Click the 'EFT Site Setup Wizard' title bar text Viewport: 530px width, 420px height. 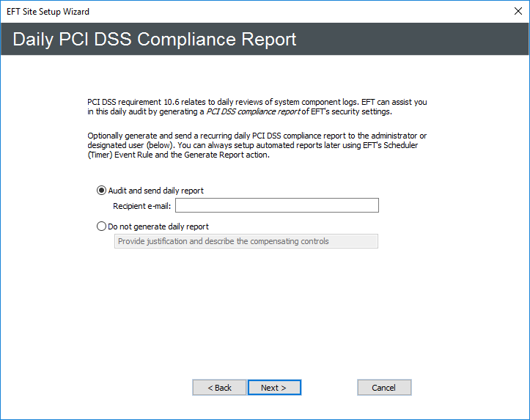tap(48, 12)
